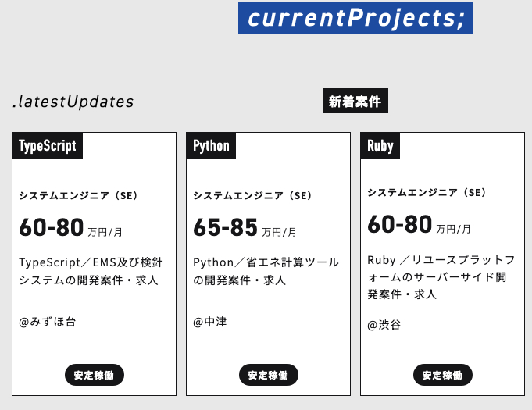Viewport: 532px width, 410px height.
Task: Click the currentProjects; heading banner
Action: click(x=355, y=17)
